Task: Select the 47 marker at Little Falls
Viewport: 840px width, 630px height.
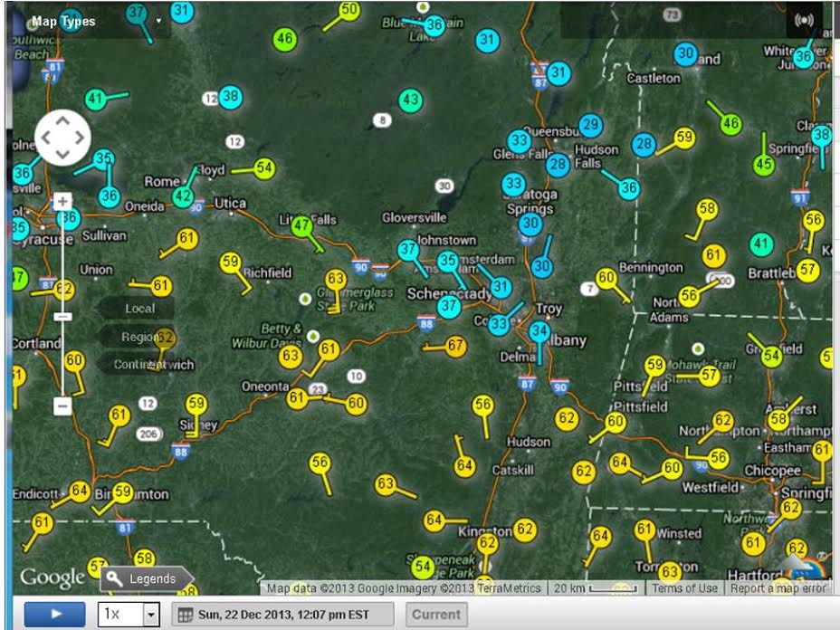Action: pyautogui.click(x=301, y=225)
